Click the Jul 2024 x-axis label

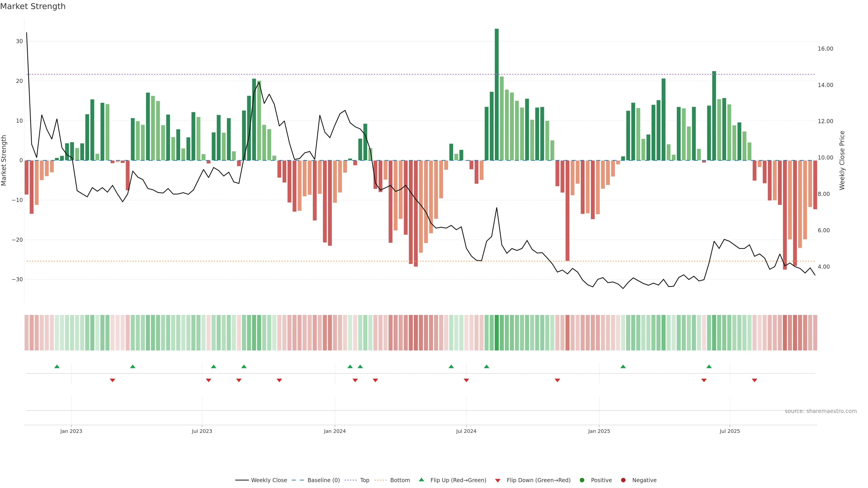point(466,431)
